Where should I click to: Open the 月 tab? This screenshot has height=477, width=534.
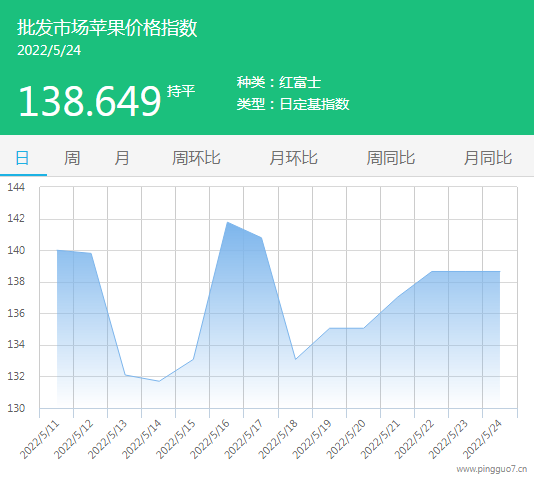122,158
